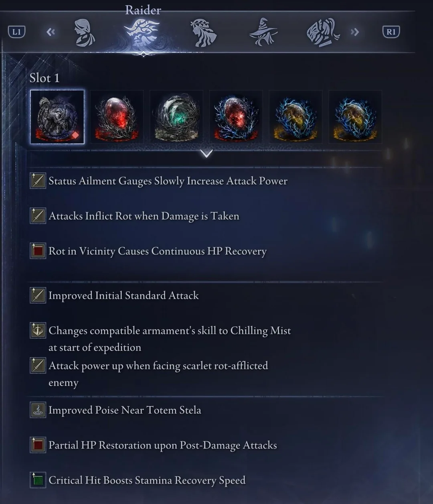
Task: Click the Totem Stela poise icon
Action: (38, 410)
